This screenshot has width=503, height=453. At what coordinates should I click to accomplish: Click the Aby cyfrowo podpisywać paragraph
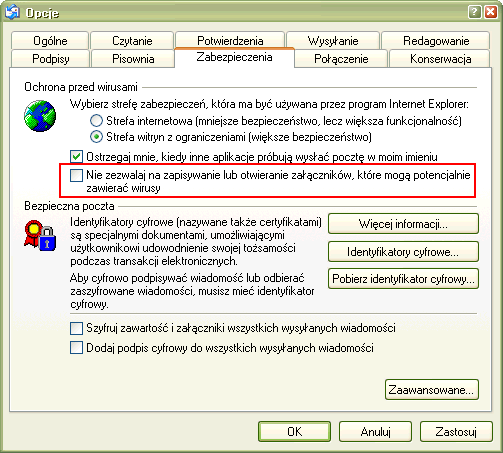coord(192,291)
